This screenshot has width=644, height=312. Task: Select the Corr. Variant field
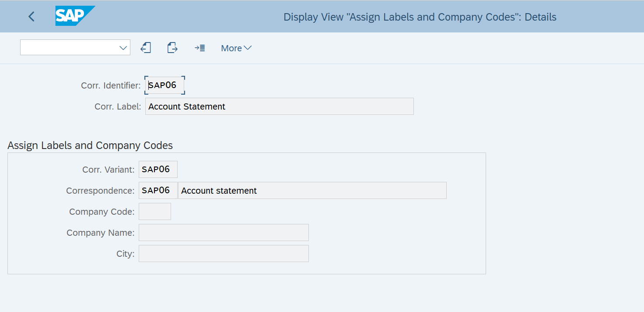[157, 169]
